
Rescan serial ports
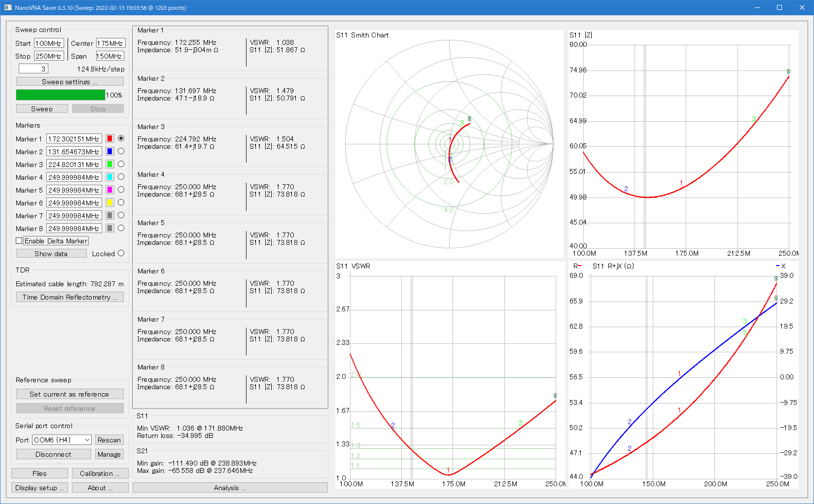point(109,440)
